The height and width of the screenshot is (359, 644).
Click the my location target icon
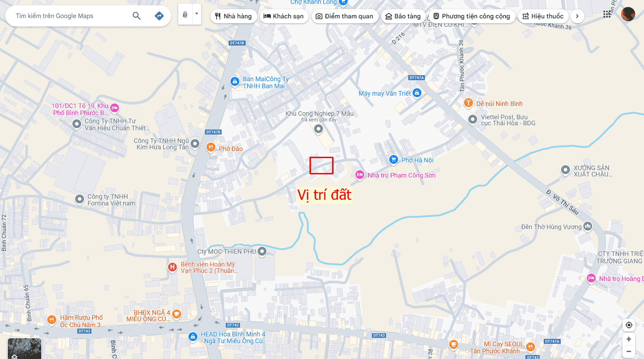tap(629, 325)
